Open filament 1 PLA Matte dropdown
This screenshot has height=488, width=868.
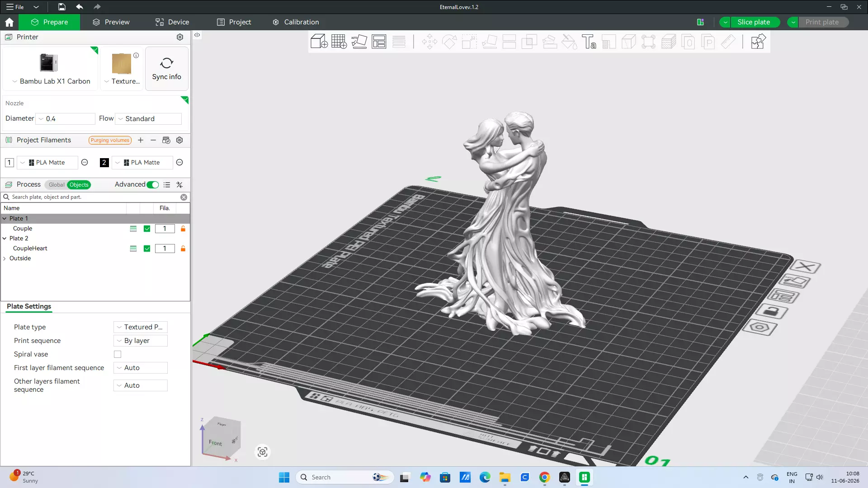pyautogui.click(x=47, y=162)
